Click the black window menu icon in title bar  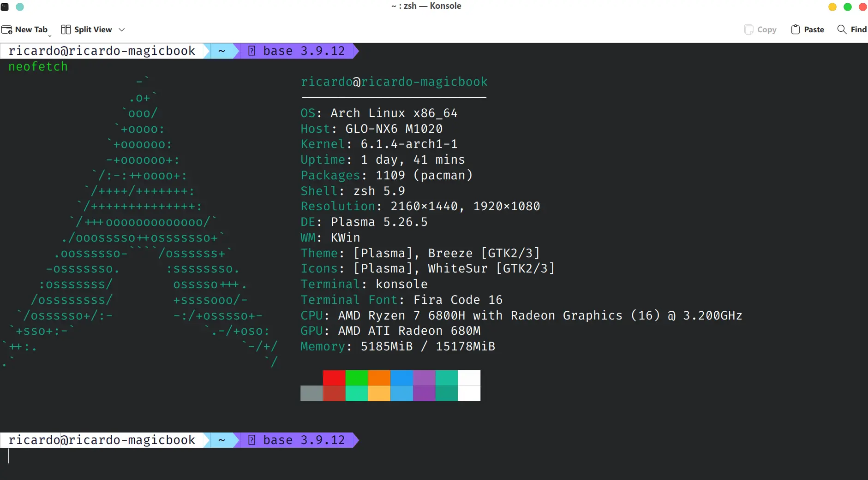pos(5,7)
